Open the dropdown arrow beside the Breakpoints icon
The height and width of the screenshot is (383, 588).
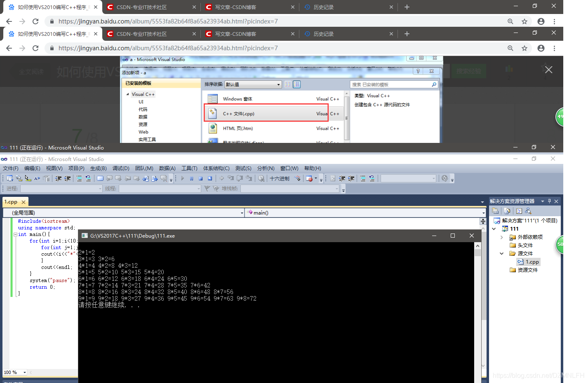316,178
